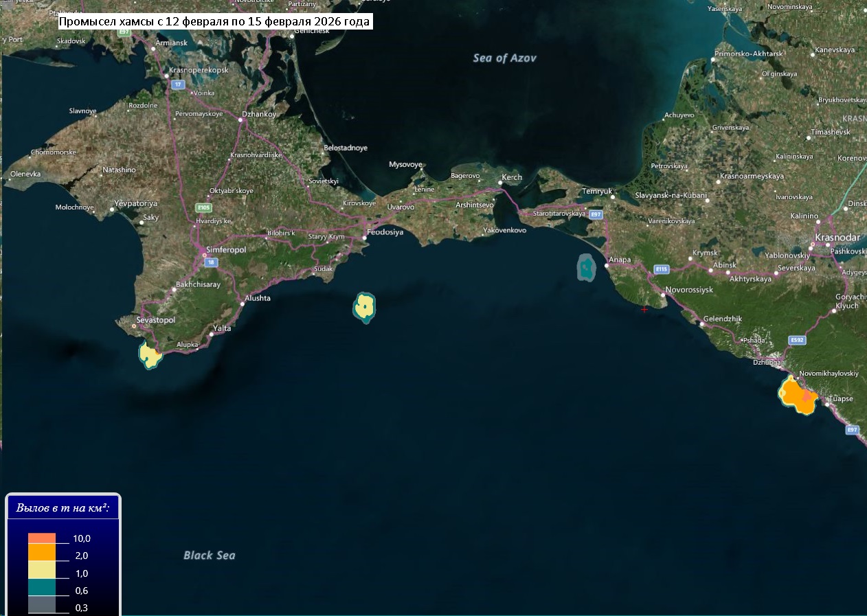Screen dimensions: 867x616
Task: Click the "Промысел хамсы" date title label
Action: tap(214, 22)
